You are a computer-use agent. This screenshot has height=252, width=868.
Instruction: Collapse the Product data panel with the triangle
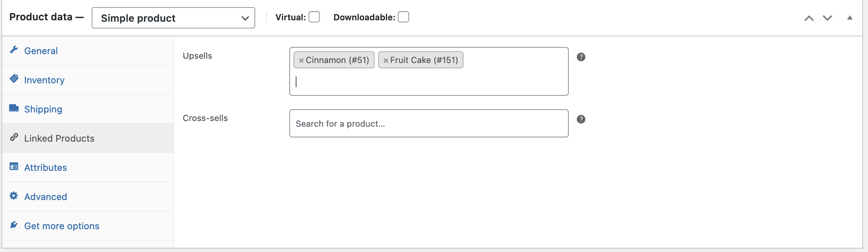click(x=850, y=18)
